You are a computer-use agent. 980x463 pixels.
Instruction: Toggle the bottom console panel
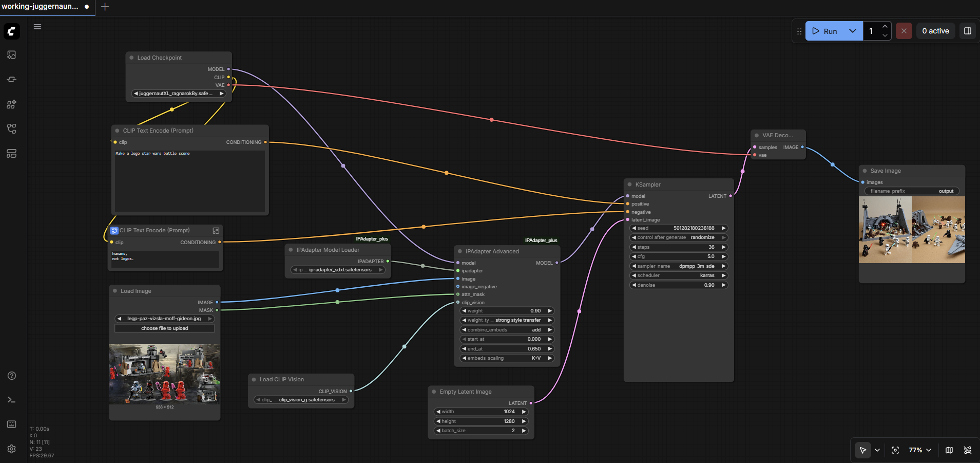click(11, 400)
